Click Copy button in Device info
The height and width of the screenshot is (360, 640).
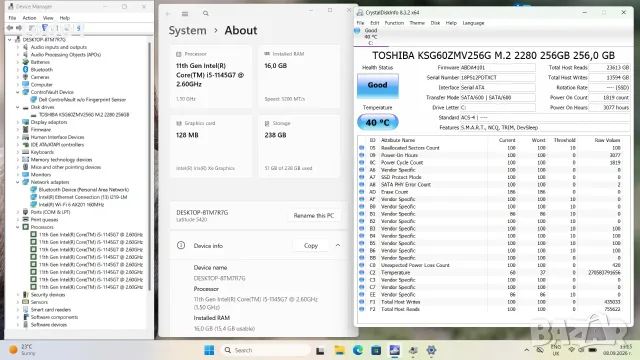[311, 245]
